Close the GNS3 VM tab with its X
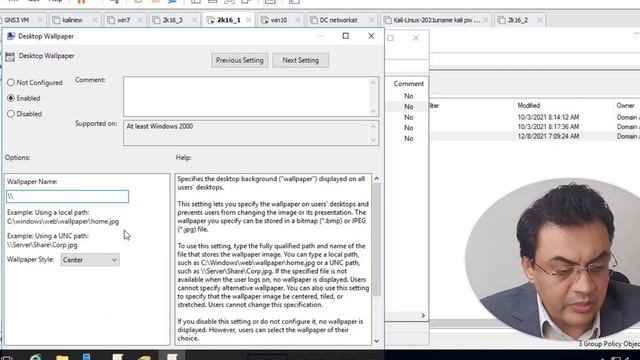Viewport: 640px width, 360px height. (40, 20)
